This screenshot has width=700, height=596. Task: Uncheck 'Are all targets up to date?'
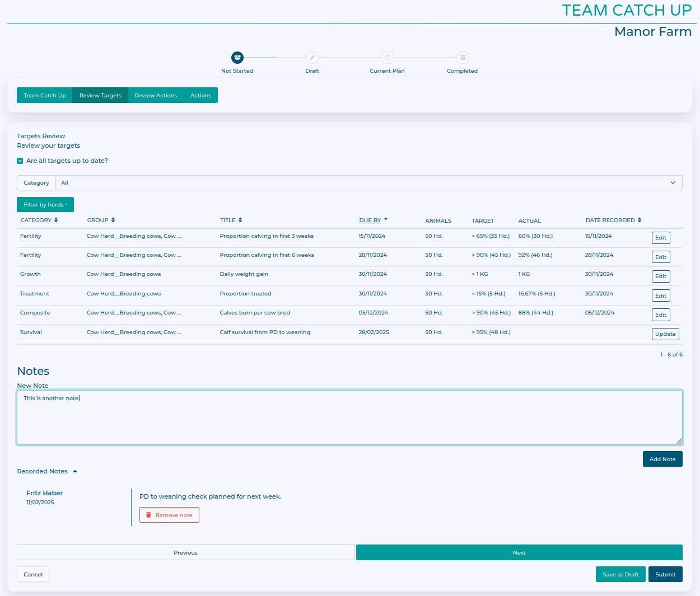[20, 161]
